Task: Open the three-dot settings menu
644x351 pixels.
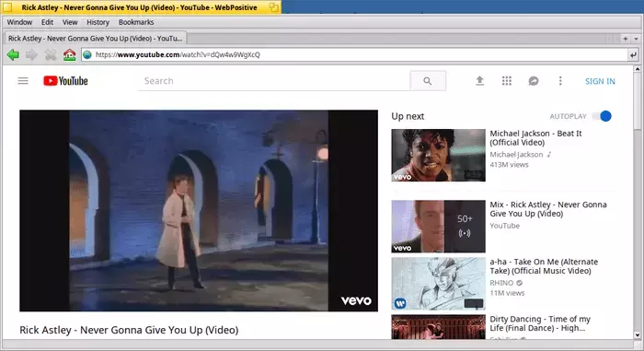Action: click(x=560, y=81)
